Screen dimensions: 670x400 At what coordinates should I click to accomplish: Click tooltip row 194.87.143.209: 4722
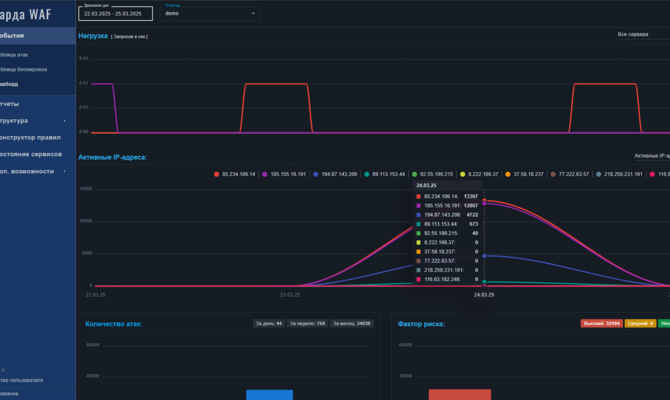coord(447,215)
